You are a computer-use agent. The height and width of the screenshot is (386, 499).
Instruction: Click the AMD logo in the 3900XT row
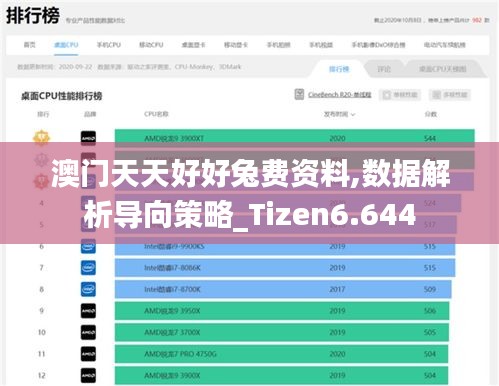[88, 138]
